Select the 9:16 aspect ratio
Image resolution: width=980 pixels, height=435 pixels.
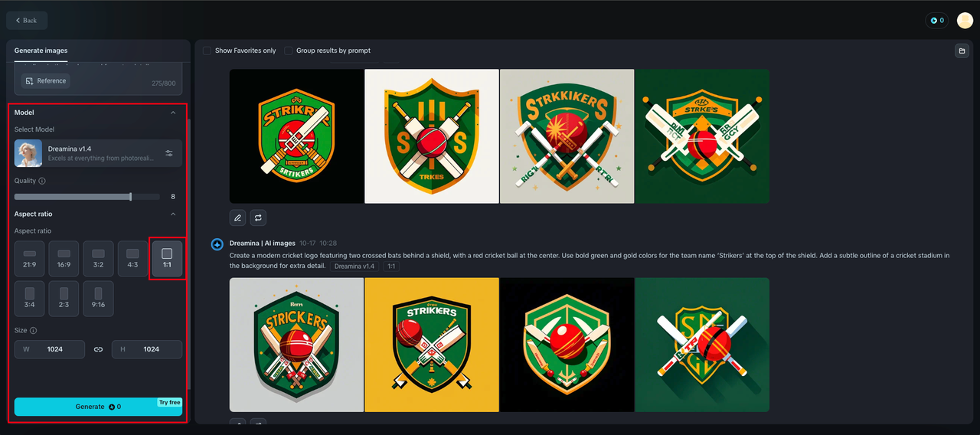tap(98, 299)
